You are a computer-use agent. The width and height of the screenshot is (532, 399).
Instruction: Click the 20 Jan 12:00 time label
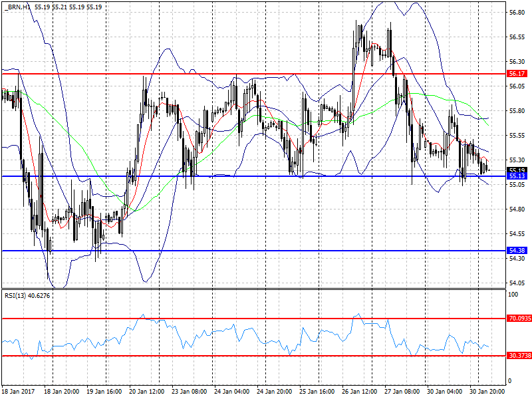146,391
